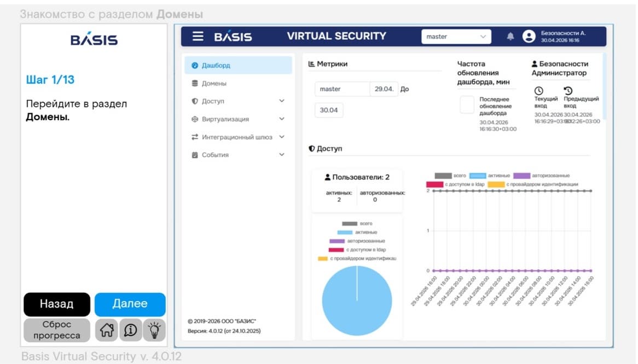
Task: Click the blue pie chart segment
Action: coord(357,301)
